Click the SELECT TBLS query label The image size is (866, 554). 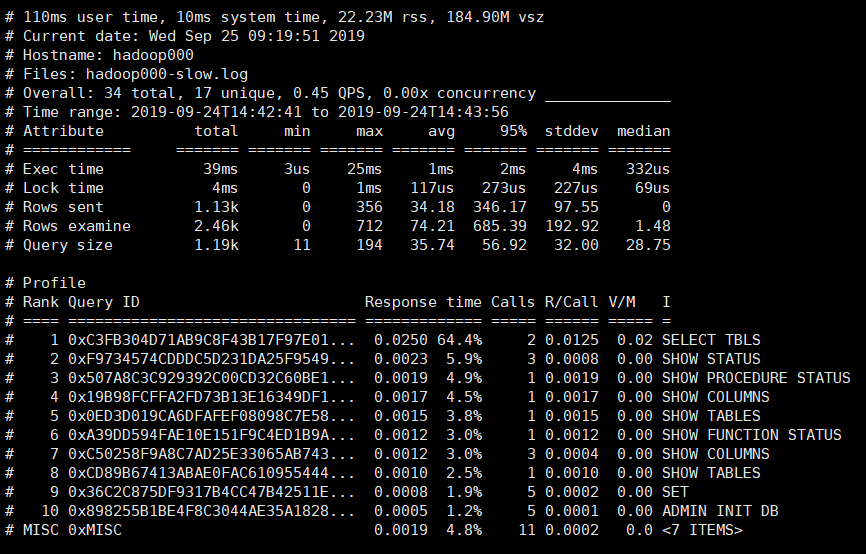pos(711,340)
